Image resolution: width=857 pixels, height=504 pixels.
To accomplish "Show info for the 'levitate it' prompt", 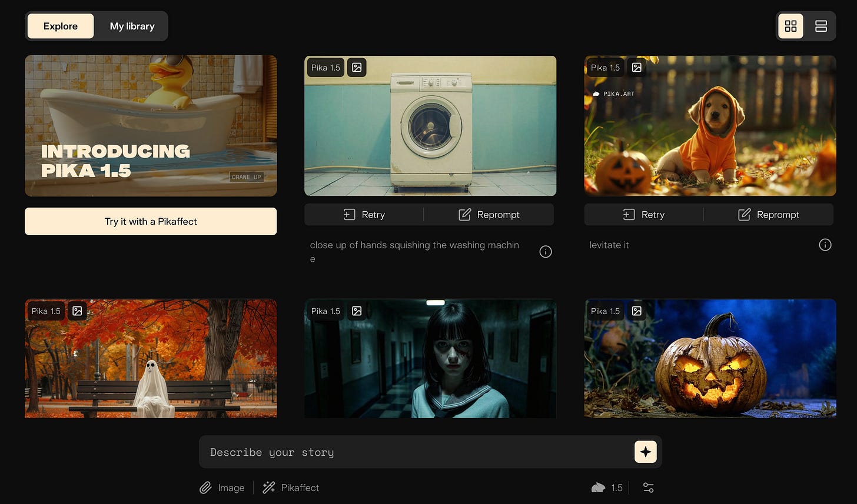I will (x=825, y=245).
